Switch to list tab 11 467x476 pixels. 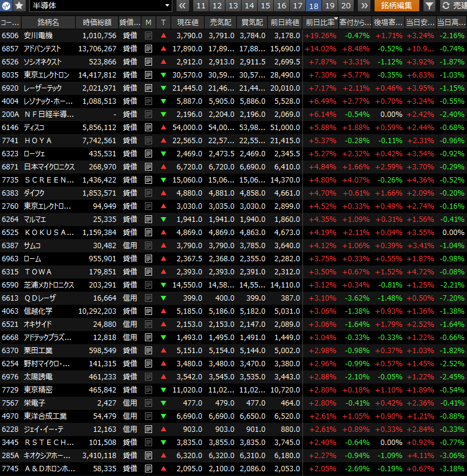pos(201,6)
